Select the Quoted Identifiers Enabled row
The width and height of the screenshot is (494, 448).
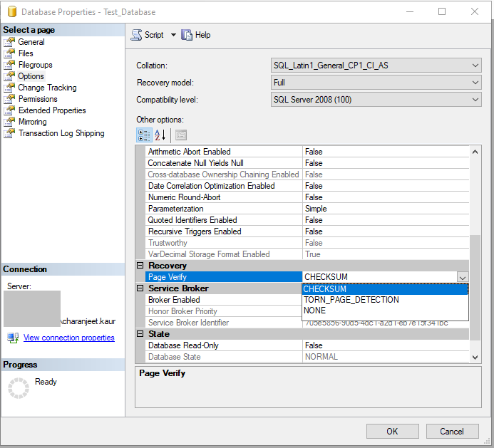tap(307, 220)
